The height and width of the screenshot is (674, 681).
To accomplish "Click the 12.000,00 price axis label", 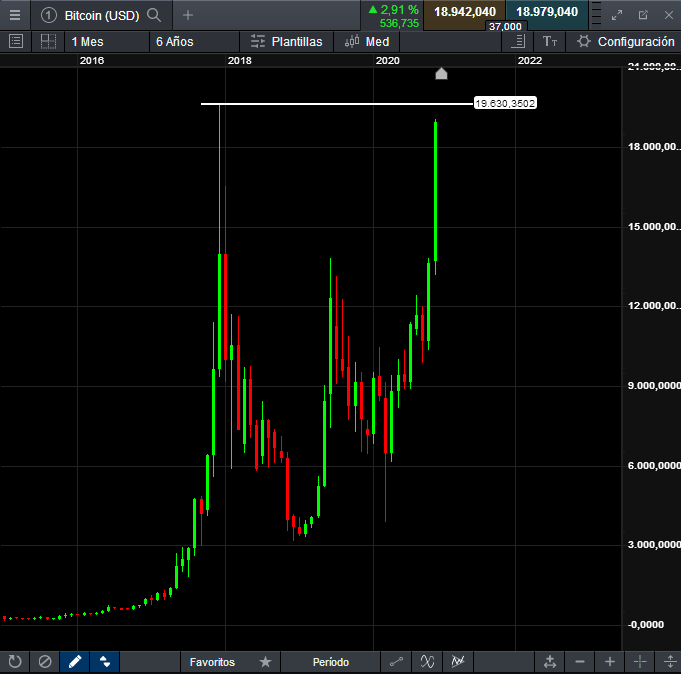I will 654,306.
